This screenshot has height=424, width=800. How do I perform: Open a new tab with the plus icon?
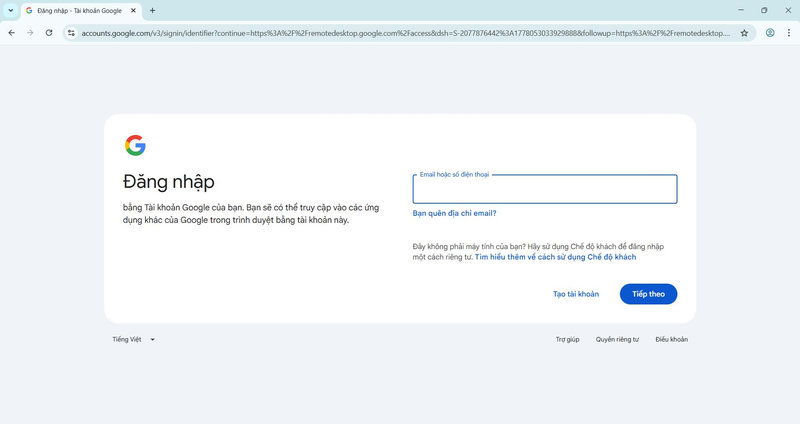pyautogui.click(x=152, y=10)
